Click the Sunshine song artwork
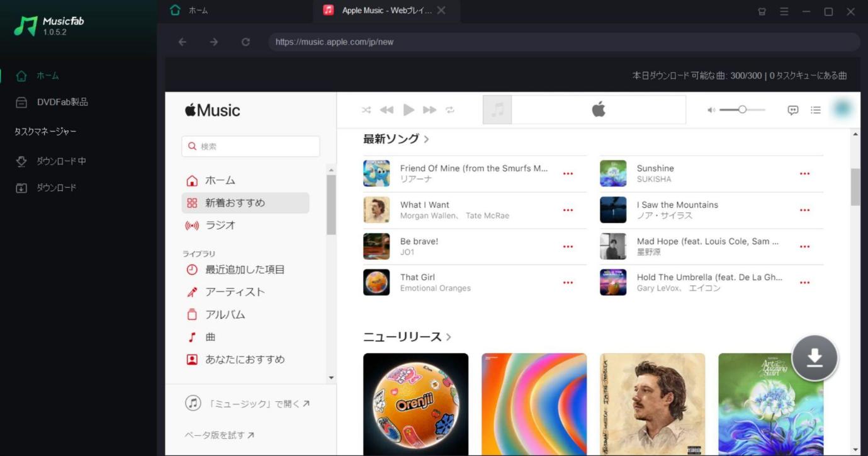Image resolution: width=868 pixels, height=456 pixels. point(613,173)
